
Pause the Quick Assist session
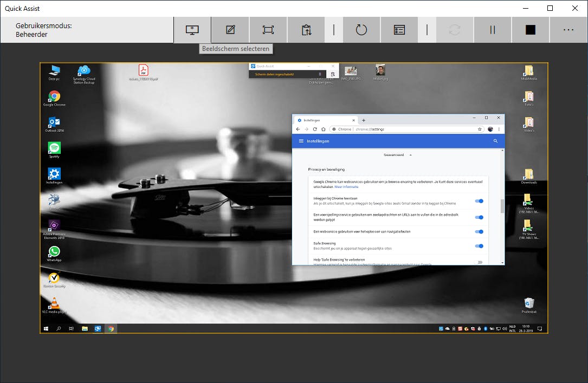pos(493,30)
